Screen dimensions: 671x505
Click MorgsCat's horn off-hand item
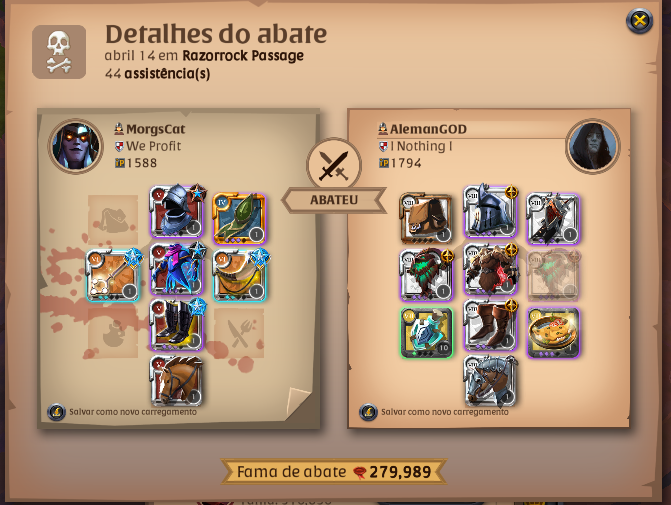[x=239, y=275]
